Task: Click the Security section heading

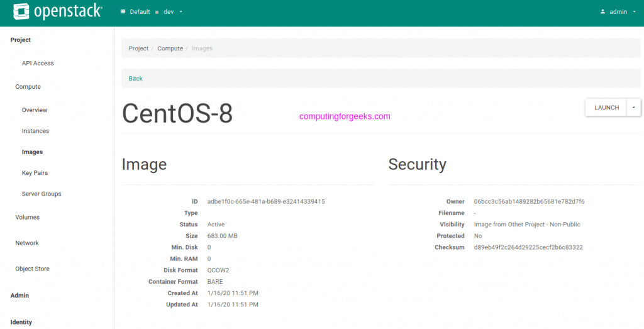Action: (x=418, y=164)
